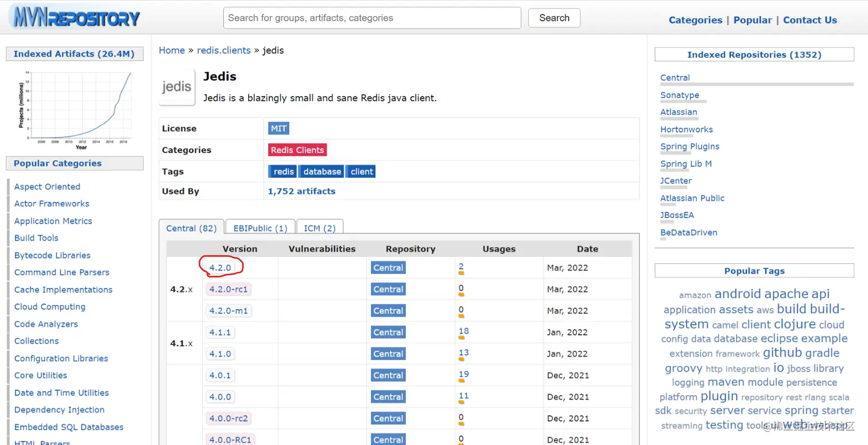Viewport: 868px width, 445px height.
Task: Select the testing popular tag
Action: pyautogui.click(x=724, y=425)
